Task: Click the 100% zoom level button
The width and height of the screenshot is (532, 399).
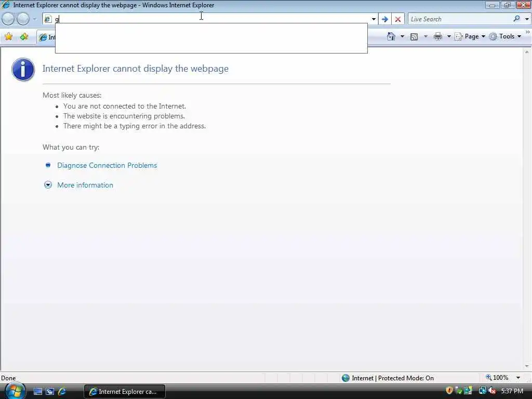Action: (x=497, y=378)
